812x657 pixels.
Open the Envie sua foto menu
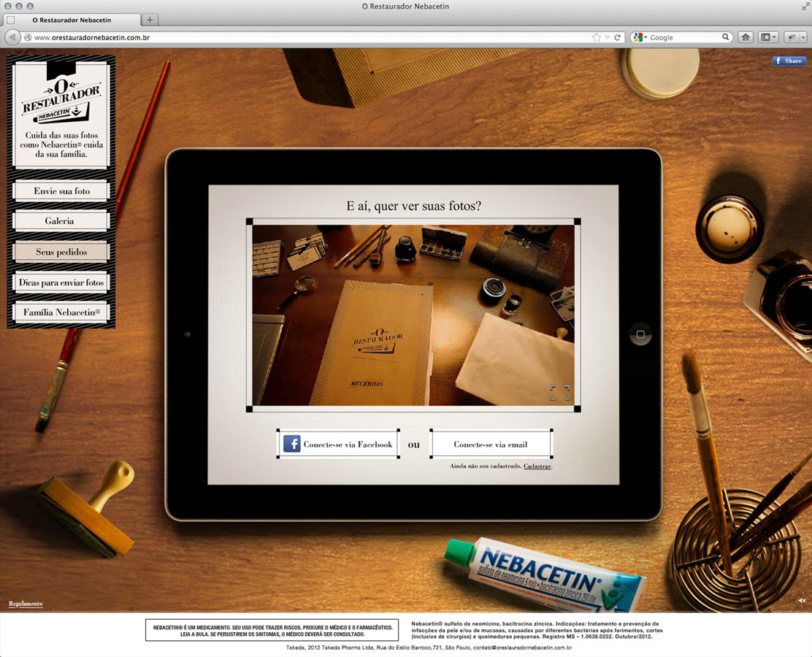(x=61, y=191)
